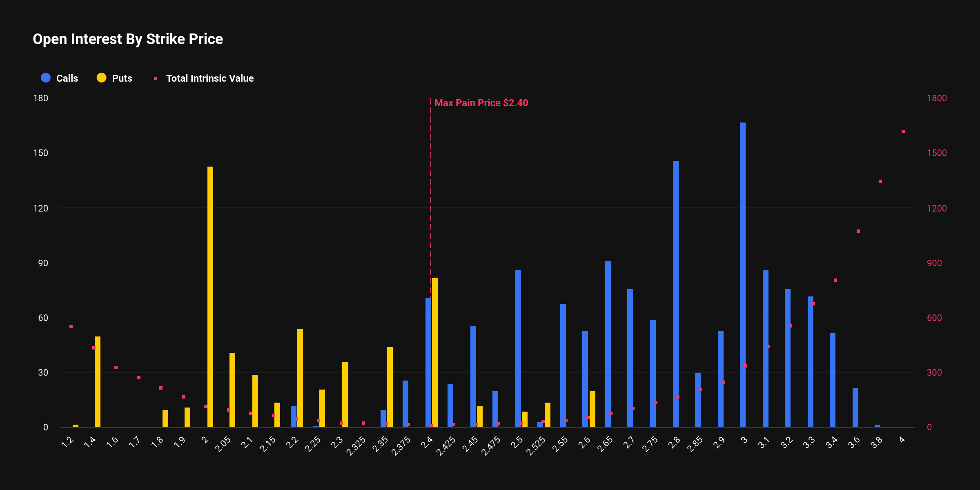Toggle Total Intrinsic Value legend item

209,78
